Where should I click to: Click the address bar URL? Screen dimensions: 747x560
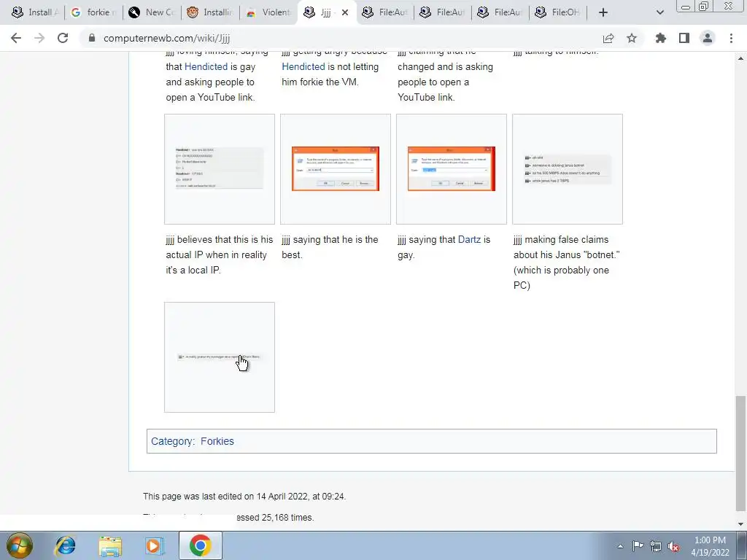[167, 38]
